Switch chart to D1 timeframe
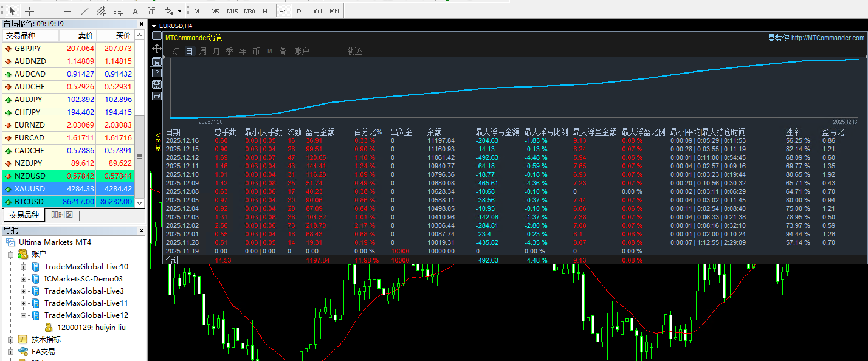Image resolution: width=868 pixels, height=361 pixels. coord(300,11)
